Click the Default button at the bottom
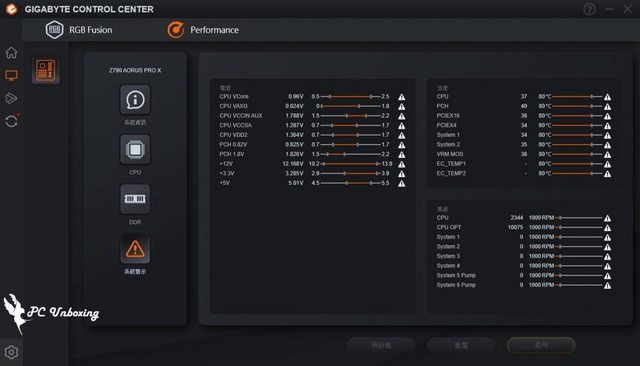 tap(381, 345)
